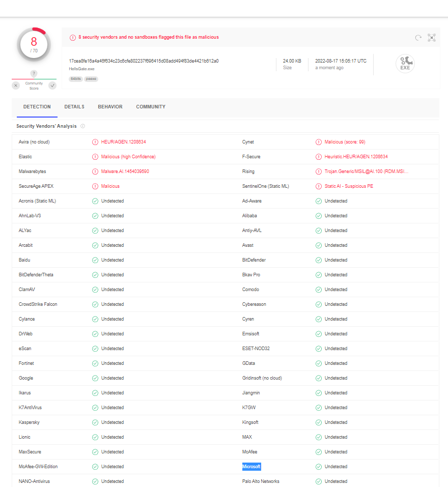Click the green check icon for Kaspersky
Image resolution: width=448 pixels, height=487 pixels.
pos(95,422)
